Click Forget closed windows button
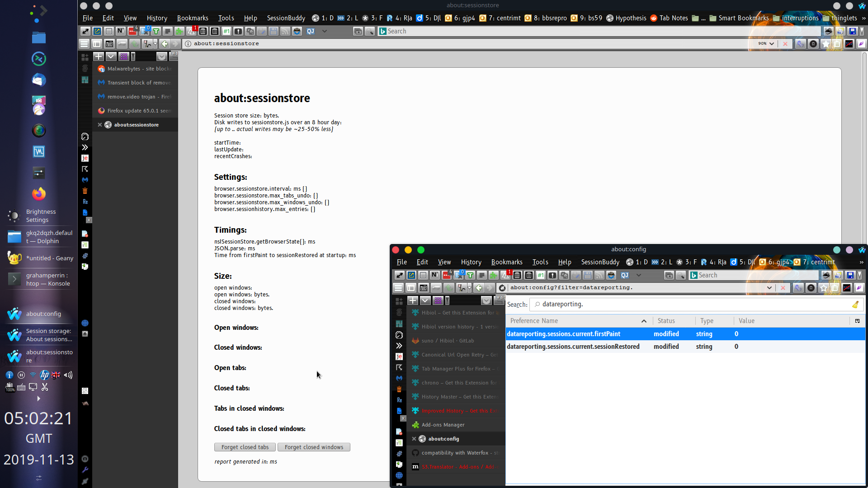Screen dimensions: 868x488 click(x=314, y=447)
